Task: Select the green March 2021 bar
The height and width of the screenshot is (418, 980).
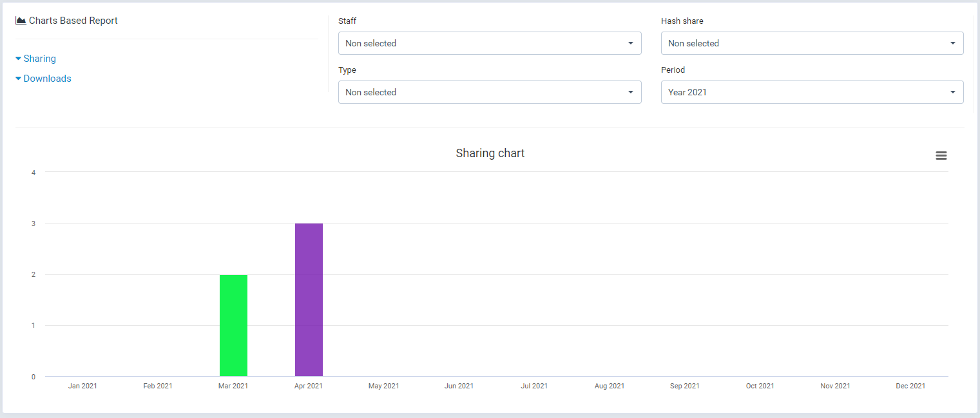Action: [x=233, y=325]
